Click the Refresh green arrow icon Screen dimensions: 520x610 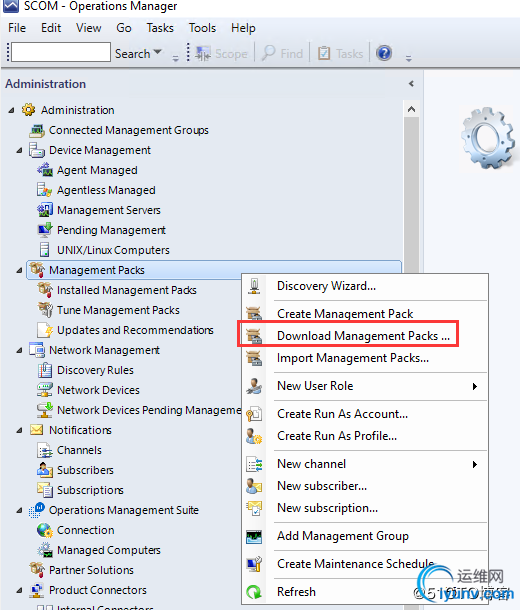pos(254,592)
